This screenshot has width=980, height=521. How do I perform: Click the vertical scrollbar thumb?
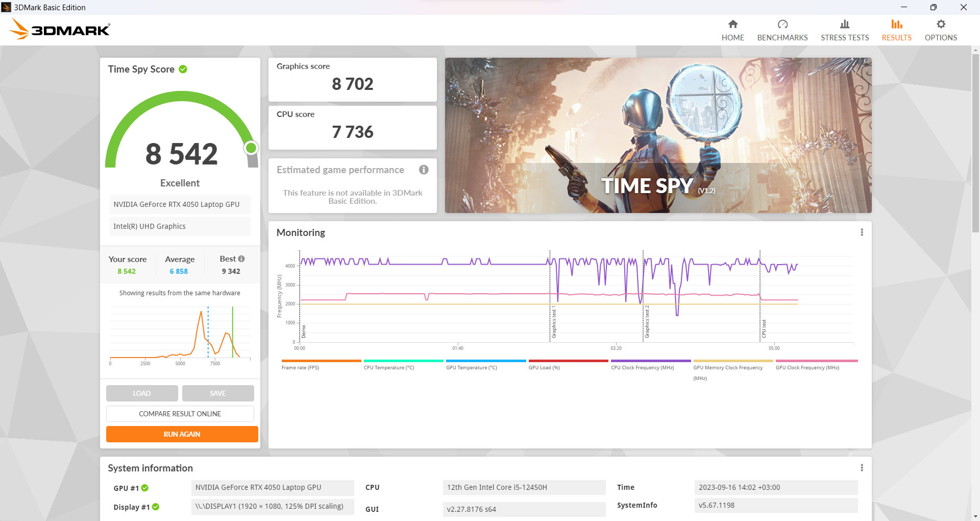975,143
